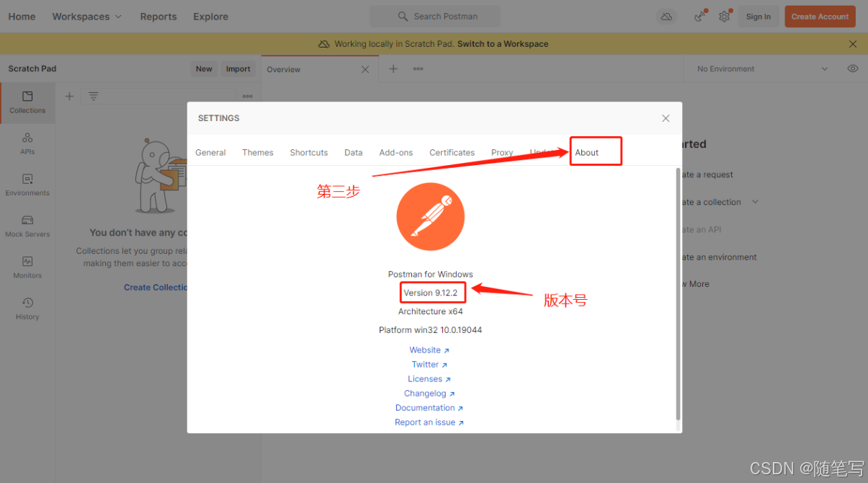Switch to the Themes settings tab
This screenshot has height=483, width=868.
click(258, 152)
